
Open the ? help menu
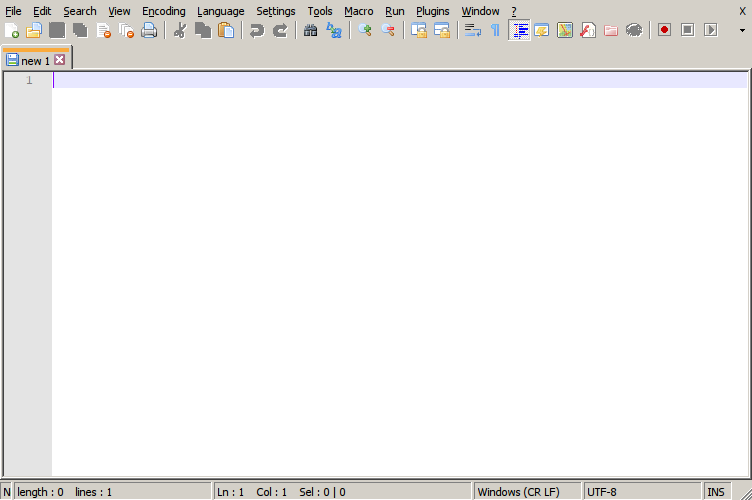(514, 11)
